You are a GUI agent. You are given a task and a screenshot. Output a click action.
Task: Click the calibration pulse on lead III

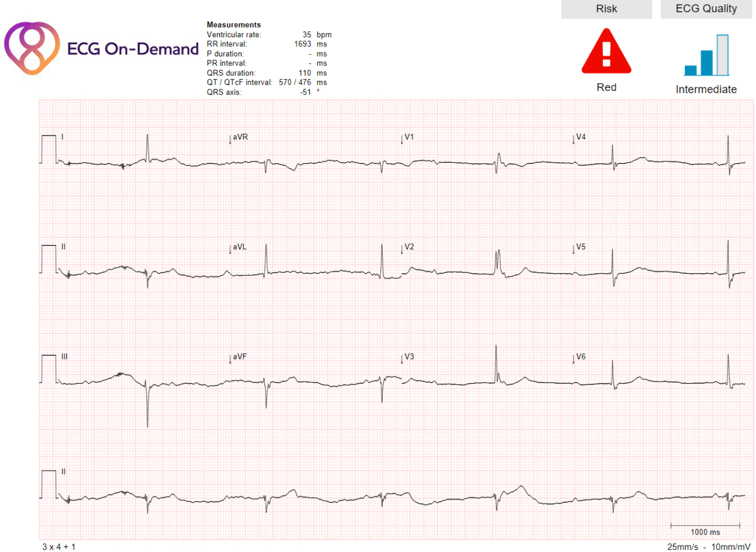click(x=49, y=369)
